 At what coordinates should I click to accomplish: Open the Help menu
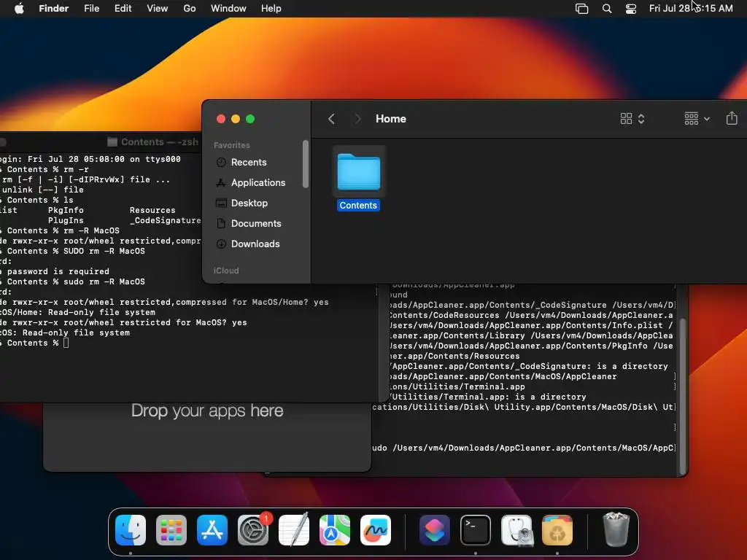pyautogui.click(x=271, y=9)
